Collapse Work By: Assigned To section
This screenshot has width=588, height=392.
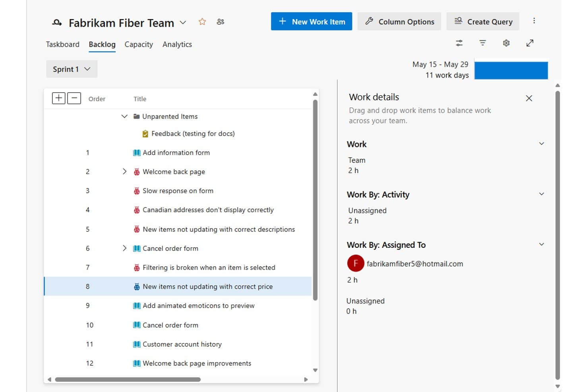pos(542,244)
